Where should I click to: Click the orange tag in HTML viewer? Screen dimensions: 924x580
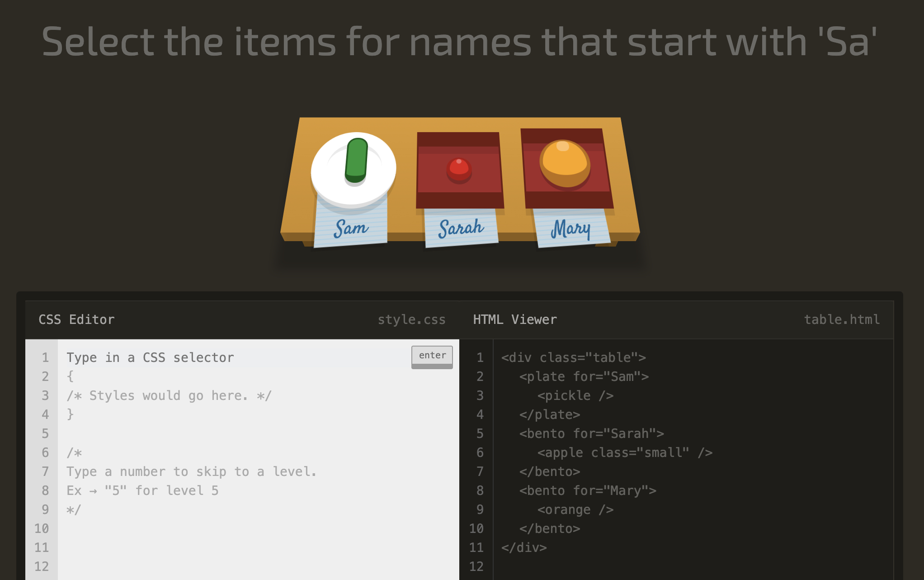(575, 509)
